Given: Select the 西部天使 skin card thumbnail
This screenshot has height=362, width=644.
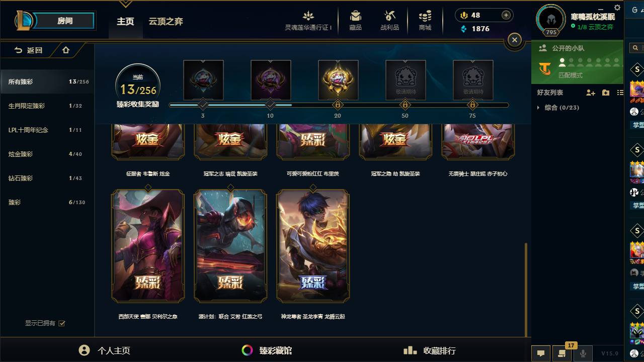Looking at the screenshot, I should click(147, 245).
